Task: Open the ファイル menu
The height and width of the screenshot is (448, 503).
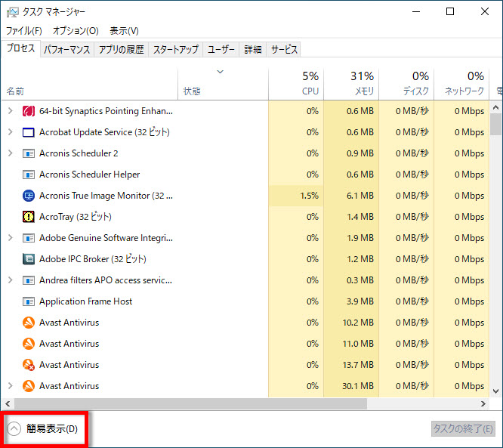Action: 24,31
